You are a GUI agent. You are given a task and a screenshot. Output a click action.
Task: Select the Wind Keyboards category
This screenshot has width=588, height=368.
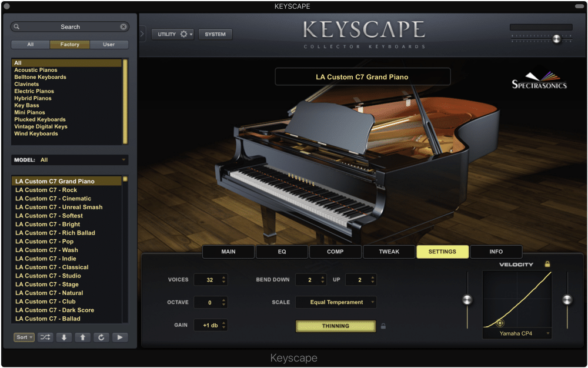36,134
